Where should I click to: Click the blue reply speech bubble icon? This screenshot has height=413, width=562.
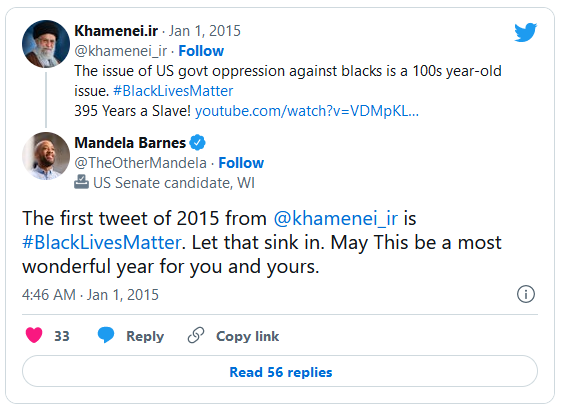click(x=106, y=335)
